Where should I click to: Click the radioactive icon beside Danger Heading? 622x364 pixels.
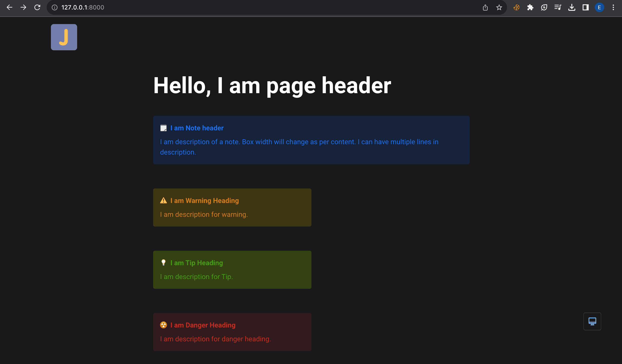pyautogui.click(x=164, y=325)
